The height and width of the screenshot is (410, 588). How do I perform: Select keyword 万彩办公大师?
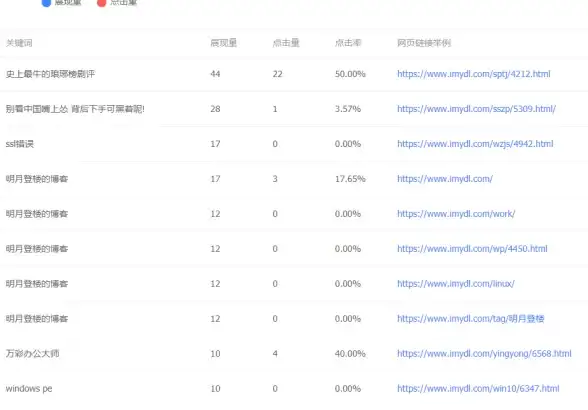[32, 353]
